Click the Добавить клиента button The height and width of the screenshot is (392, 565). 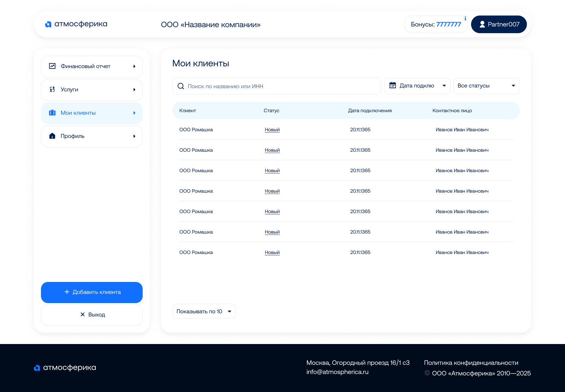coord(92,293)
